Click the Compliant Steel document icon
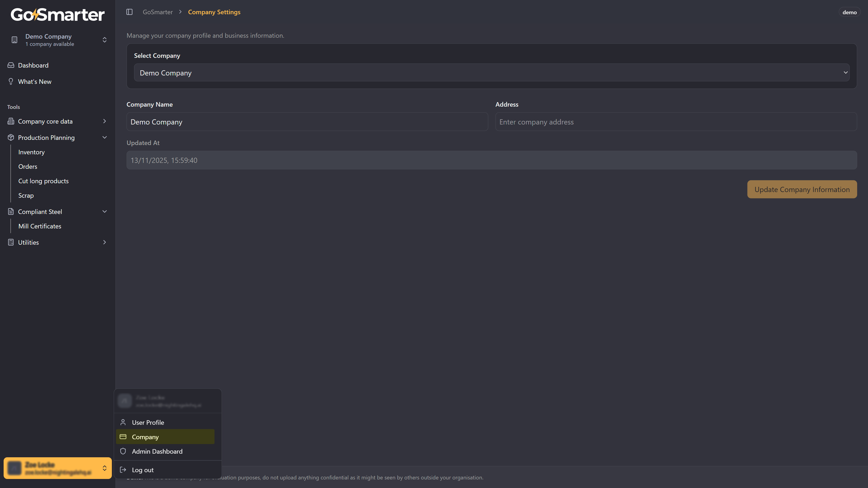868x488 pixels. click(11, 211)
